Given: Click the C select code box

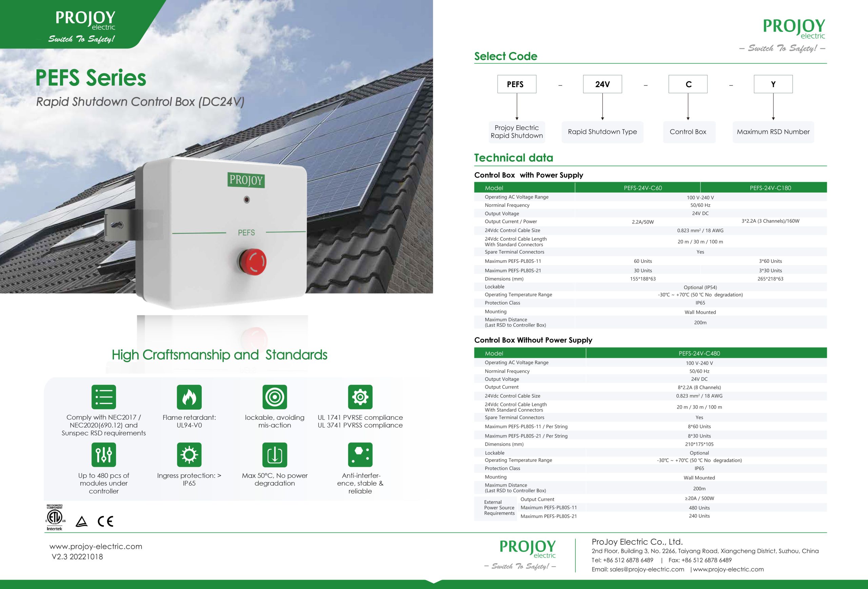Looking at the screenshot, I should click(x=688, y=84).
